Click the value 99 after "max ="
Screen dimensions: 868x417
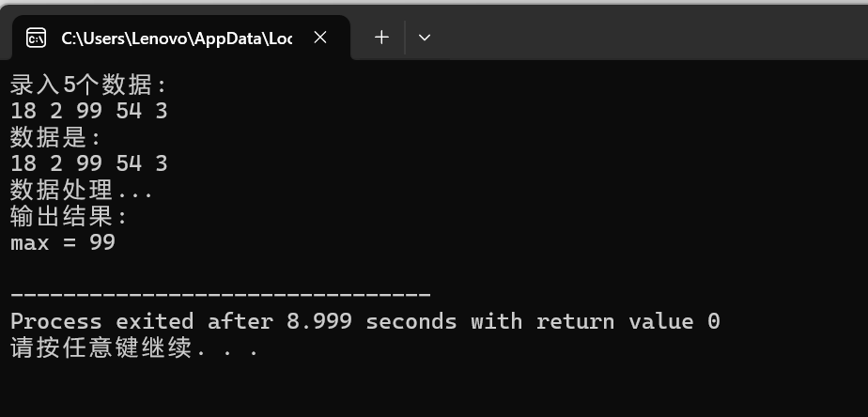coord(102,242)
